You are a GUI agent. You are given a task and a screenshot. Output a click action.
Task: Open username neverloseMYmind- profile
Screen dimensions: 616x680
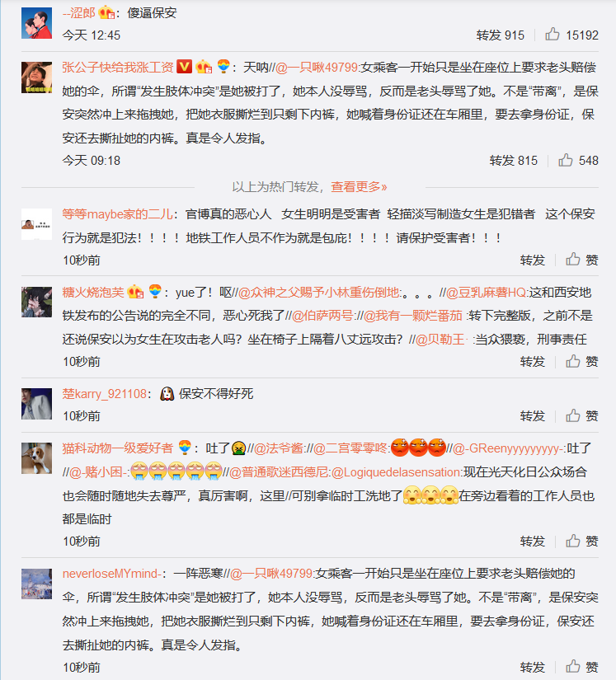click(112, 574)
